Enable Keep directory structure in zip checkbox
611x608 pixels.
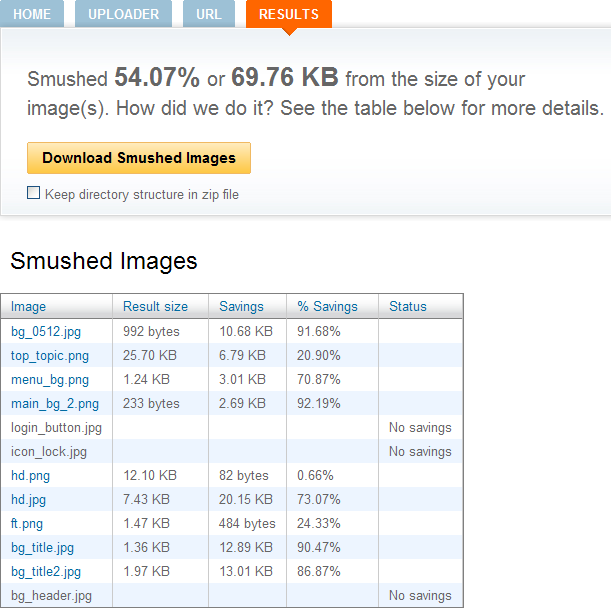pyautogui.click(x=34, y=193)
